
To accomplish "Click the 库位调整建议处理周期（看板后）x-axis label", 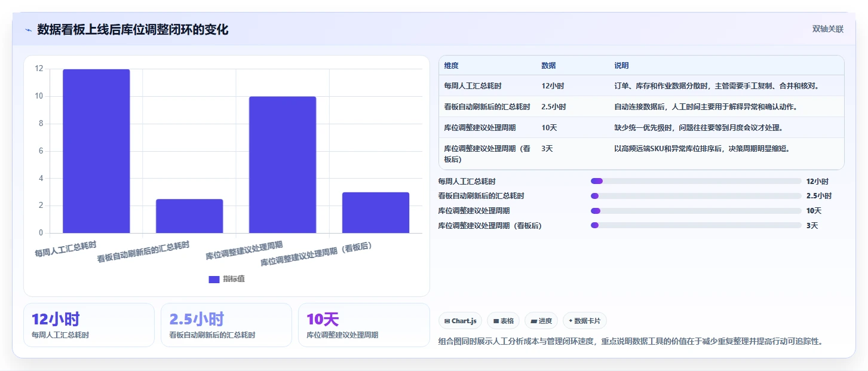I will [x=317, y=255].
